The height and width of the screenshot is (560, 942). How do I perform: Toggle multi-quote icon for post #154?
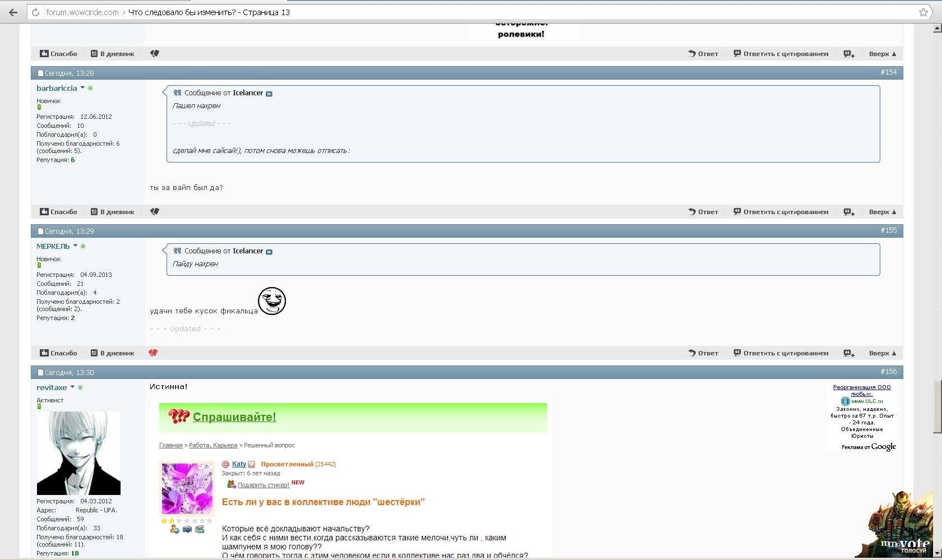[x=849, y=212]
